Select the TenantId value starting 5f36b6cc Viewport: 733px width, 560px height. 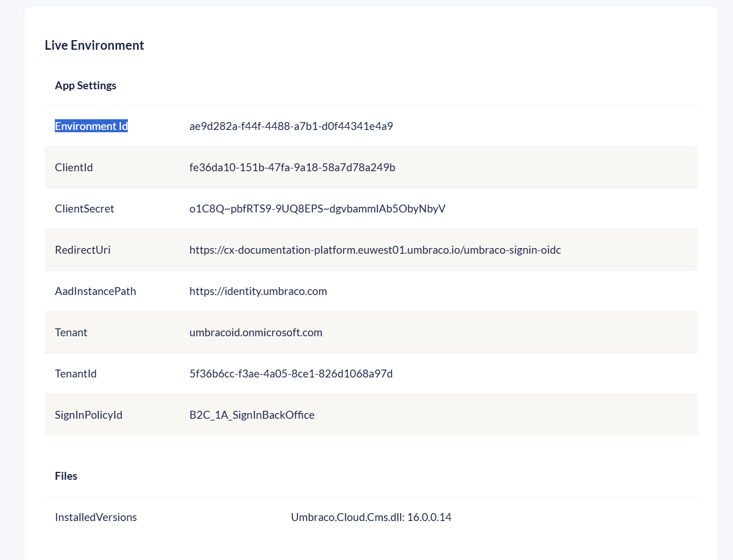coord(291,374)
